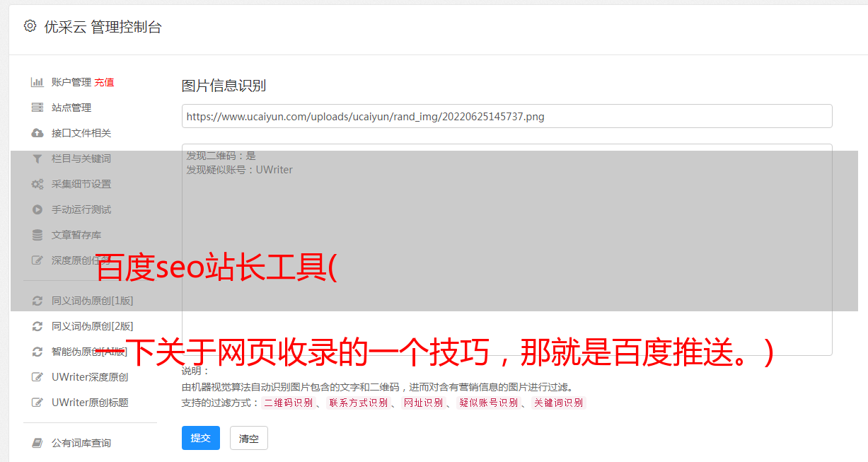Click the 二维码识别 tag
868x462 pixels.
pos(288,403)
